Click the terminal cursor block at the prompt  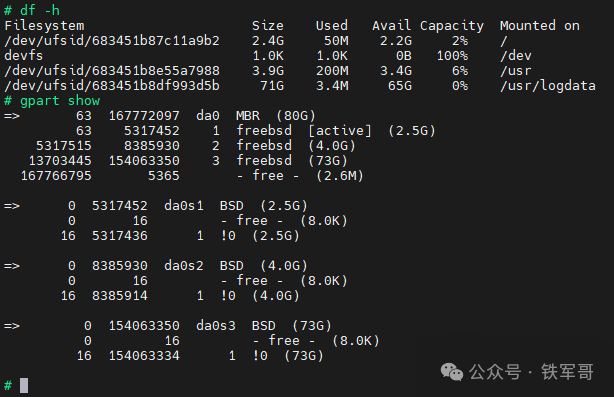coord(24,385)
